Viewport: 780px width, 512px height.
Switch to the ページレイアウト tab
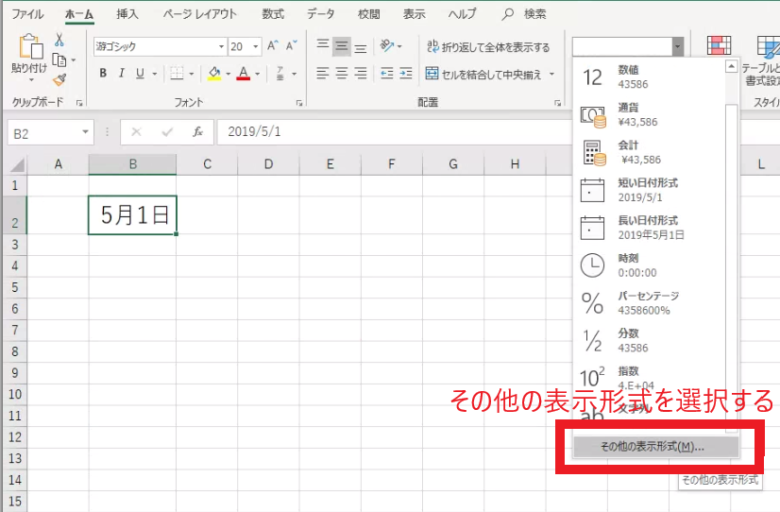(199, 14)
